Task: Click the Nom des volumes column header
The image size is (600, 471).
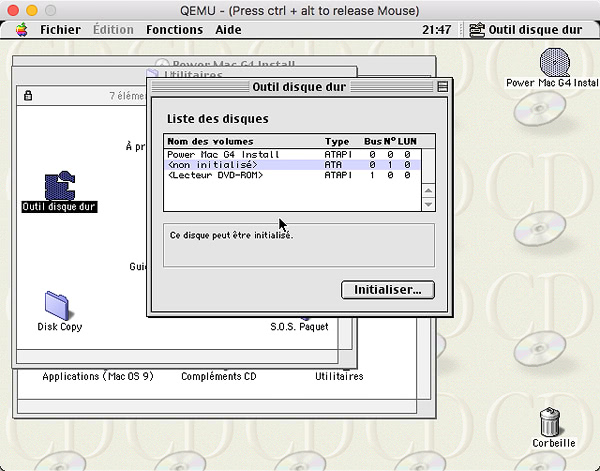Action: click(x=210, y=142)
